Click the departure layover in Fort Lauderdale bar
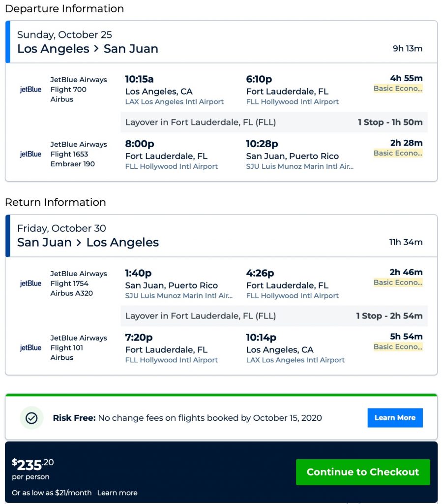The height and width of the screenshot is (504, 442). click(x=274, y=123)
